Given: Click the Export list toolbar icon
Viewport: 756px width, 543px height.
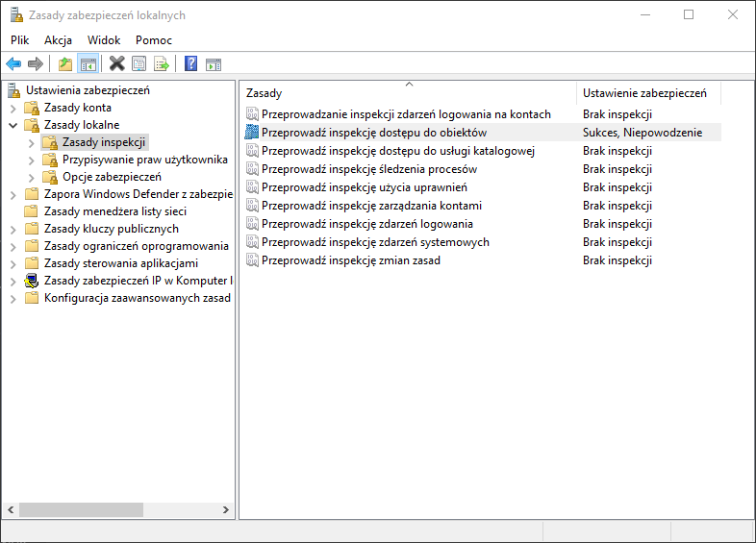Looking at the screenshot, I should [162, 64].
